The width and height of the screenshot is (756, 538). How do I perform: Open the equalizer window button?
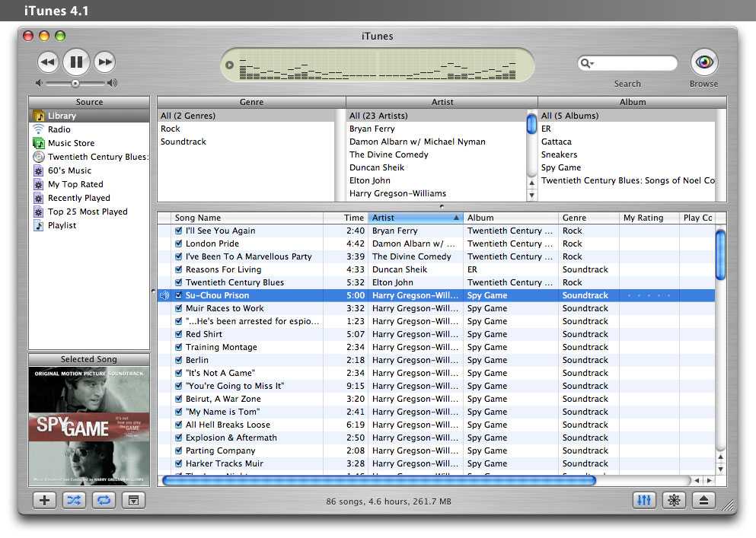tap(644, 501)
